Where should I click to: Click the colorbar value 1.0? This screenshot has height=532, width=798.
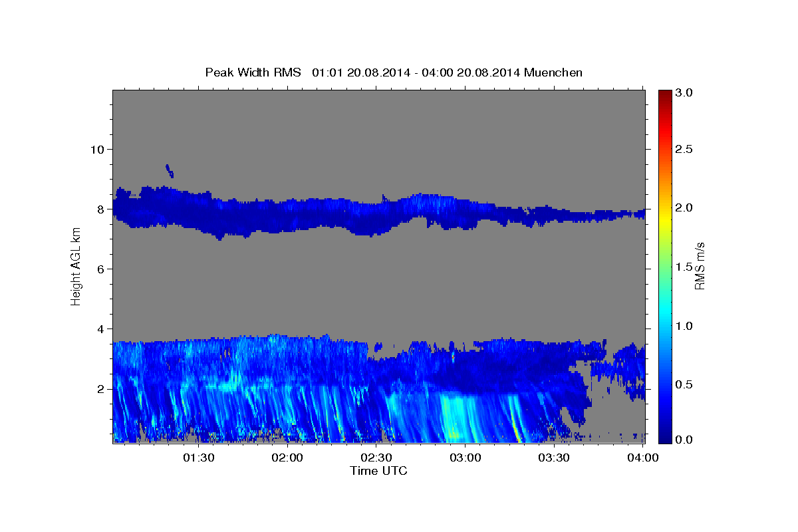click(x=685, y=326)
